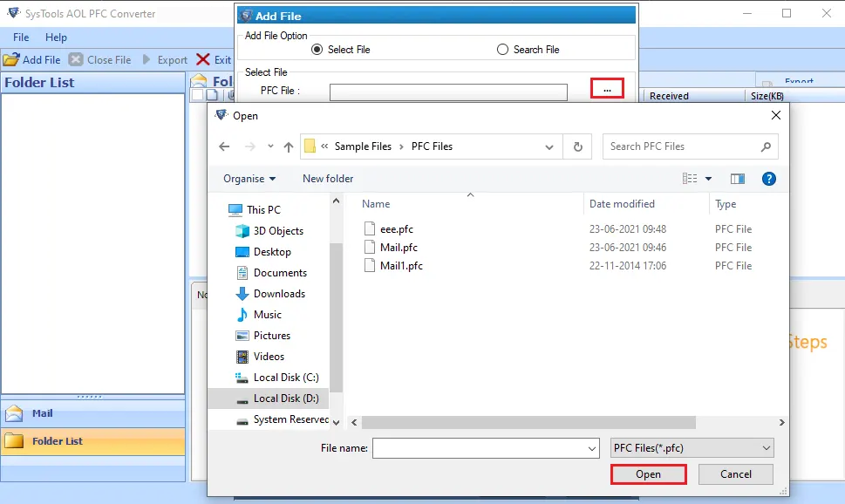Screen dimensions: 845x504
Task: Click the Received column header in main window
Action: point(669,96)
